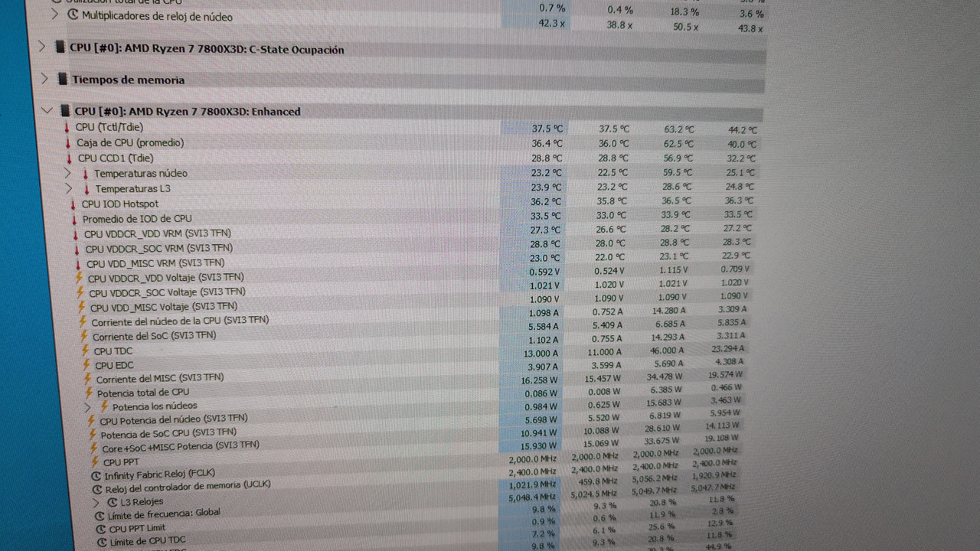Expand Temperaturas L3 sub-items
980x551 pixels.
69,188
